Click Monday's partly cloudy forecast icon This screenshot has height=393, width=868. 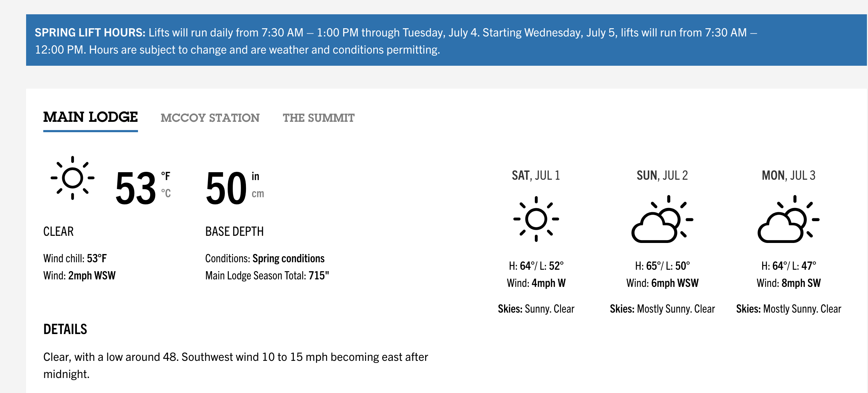789,219
